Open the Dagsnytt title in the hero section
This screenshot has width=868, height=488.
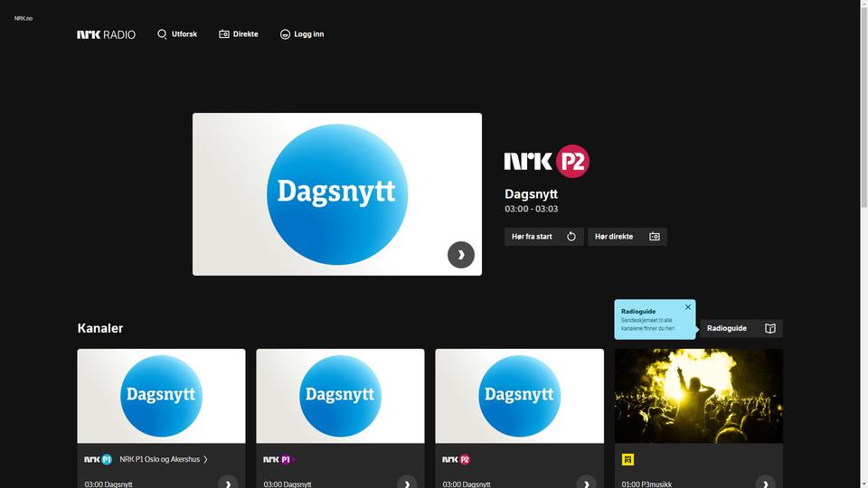(531, 194)
